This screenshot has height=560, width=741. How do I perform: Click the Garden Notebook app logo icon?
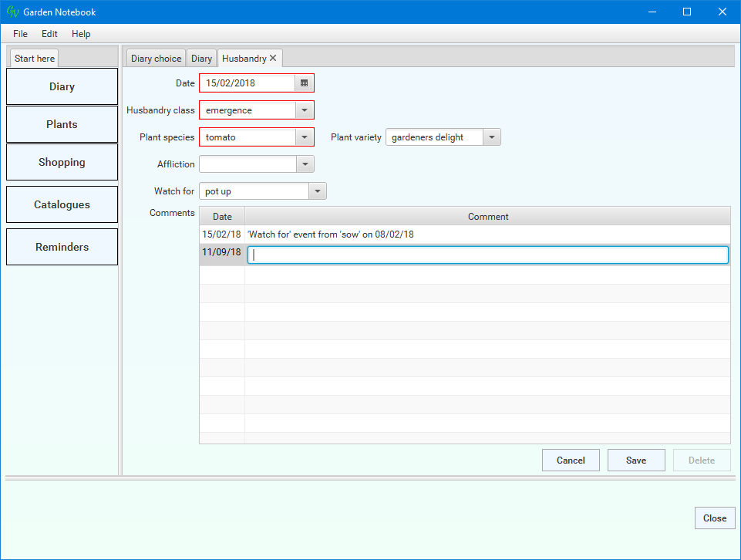tap(12, 12)
